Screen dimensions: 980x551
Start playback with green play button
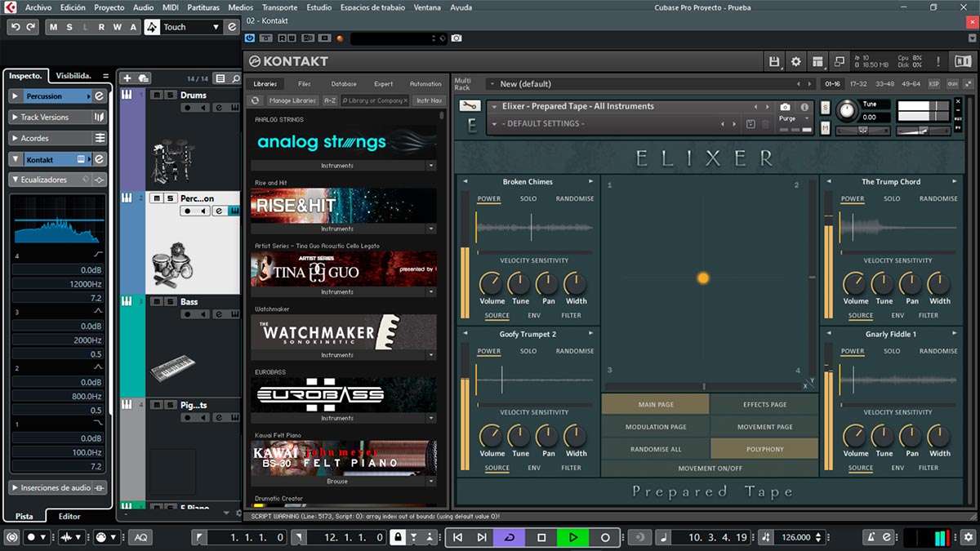click(573, 537)
